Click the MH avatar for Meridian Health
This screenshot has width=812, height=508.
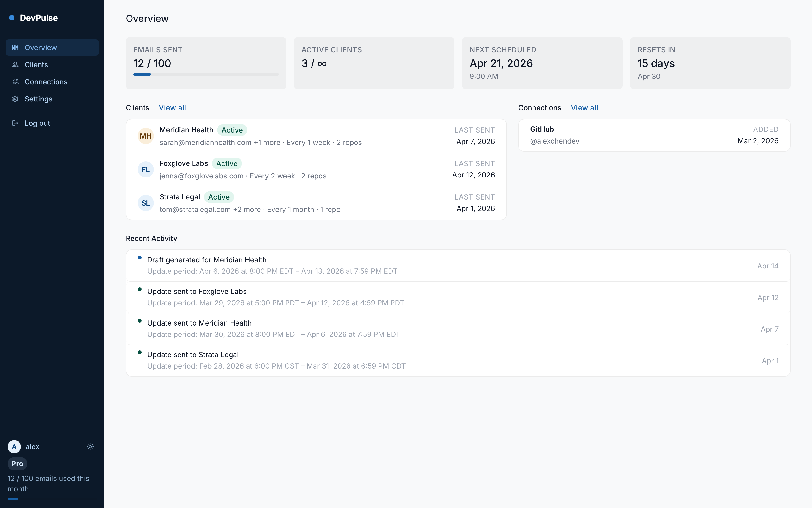coord(145,136)
